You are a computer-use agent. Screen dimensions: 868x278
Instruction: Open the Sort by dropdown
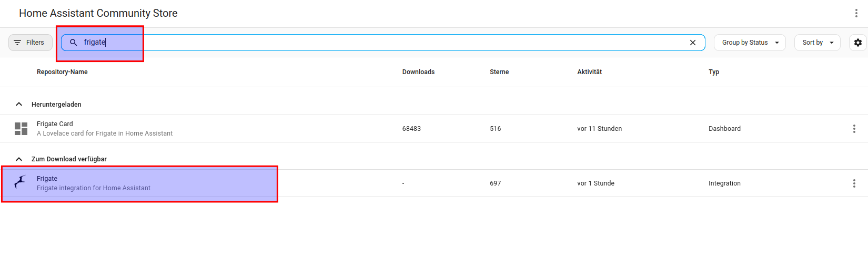click(817, 43)
